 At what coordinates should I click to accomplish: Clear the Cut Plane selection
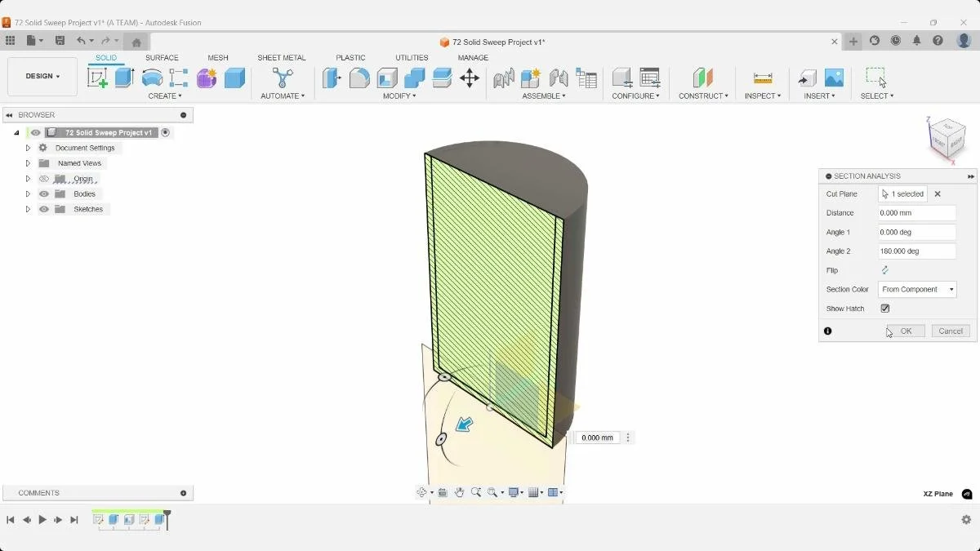click(x=938, y=194)
